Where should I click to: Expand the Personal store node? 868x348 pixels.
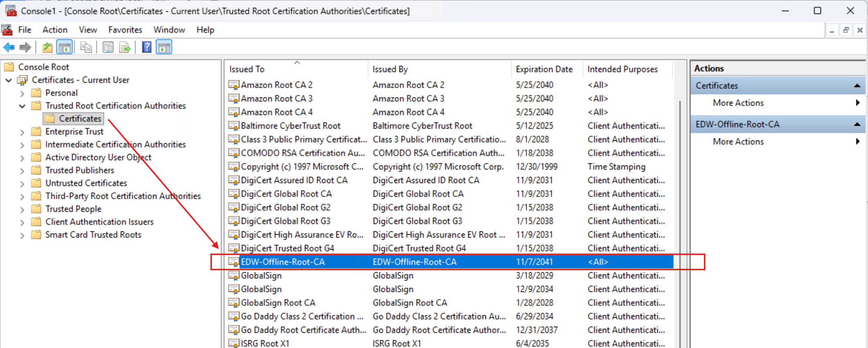click(23, 93)
